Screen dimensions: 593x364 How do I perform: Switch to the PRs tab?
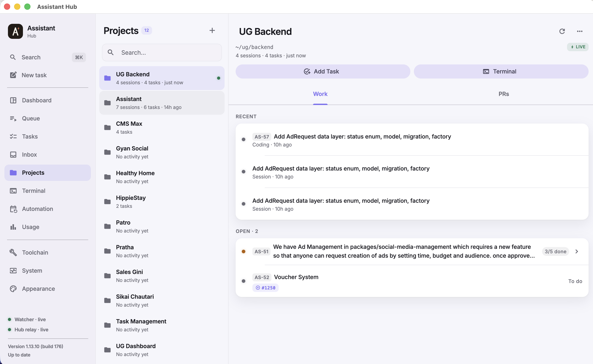click(x=504, y=94)
